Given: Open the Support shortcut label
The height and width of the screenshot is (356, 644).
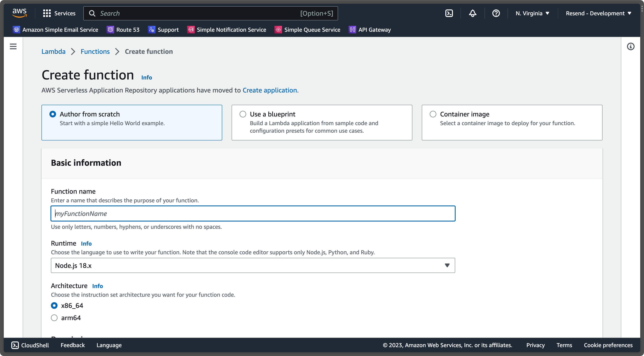Looking at the screenshot, I should coord(168,29).
